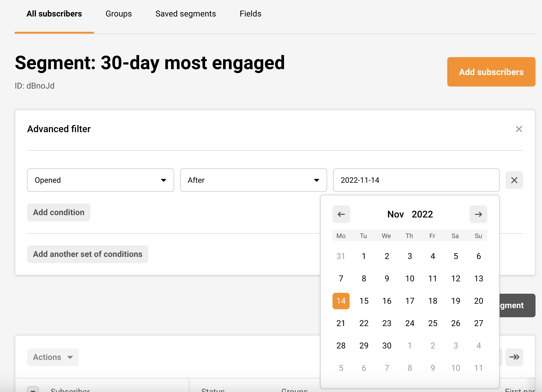
Task: Choose November 22 in the date picker
Action: 364,323
